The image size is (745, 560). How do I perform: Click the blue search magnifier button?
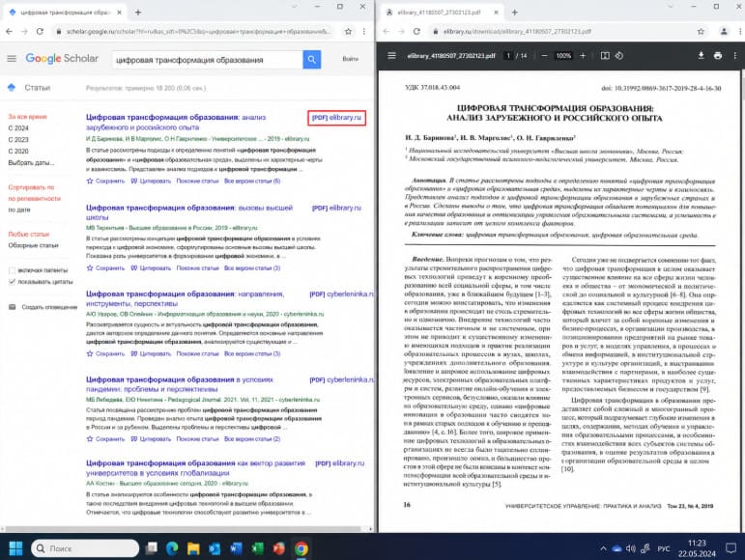pos(312,59)
